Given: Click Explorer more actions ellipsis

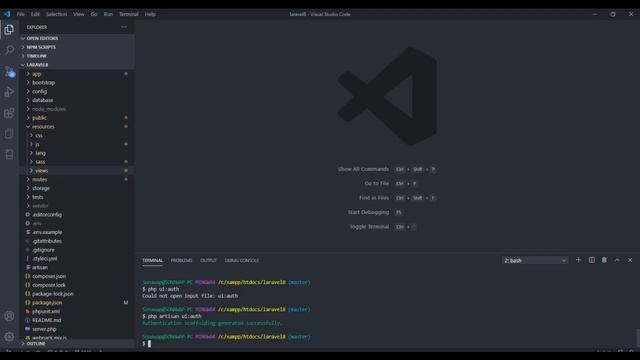Looking at the screenshot, I should click(124, 27).
